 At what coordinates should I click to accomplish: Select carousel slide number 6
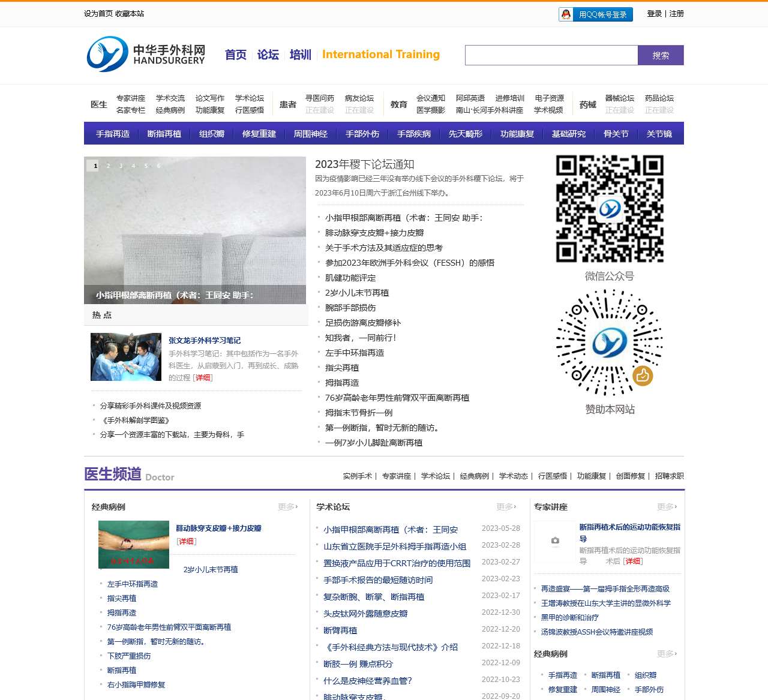158,165
